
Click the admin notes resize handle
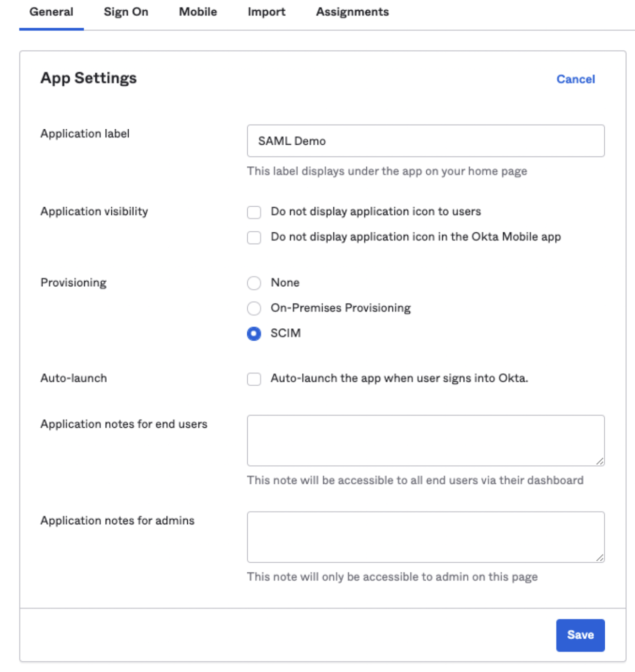tap(600, 558)
